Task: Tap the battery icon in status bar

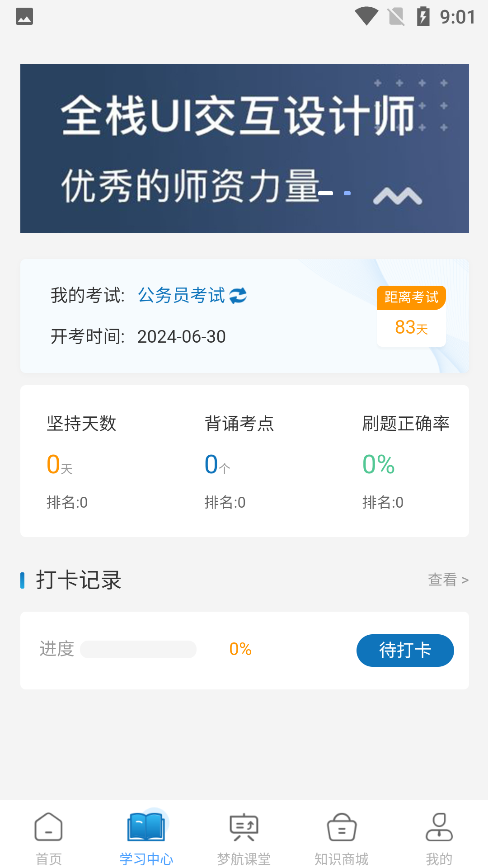Action: pos(423,17)
